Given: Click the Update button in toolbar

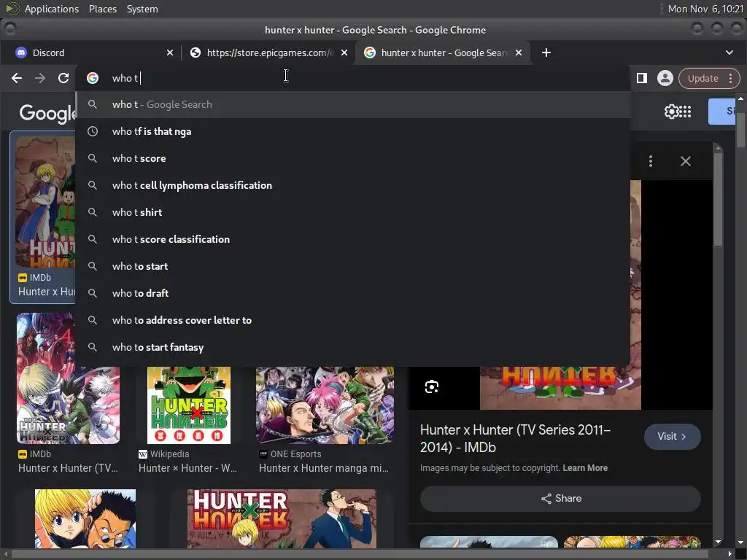Looking at the screenshot, I should tap(703, 78).
